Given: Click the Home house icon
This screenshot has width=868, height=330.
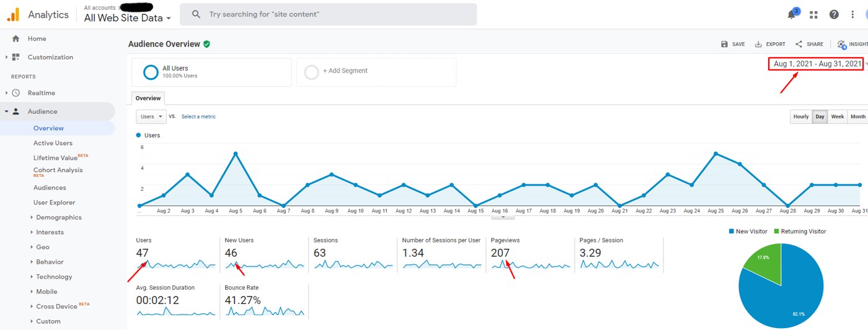Looking at the screenshot, I should (16, 38).
